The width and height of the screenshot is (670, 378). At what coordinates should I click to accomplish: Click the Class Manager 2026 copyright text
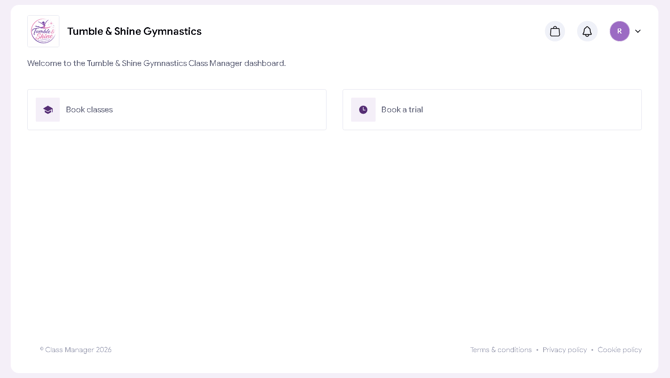[78, 350]
